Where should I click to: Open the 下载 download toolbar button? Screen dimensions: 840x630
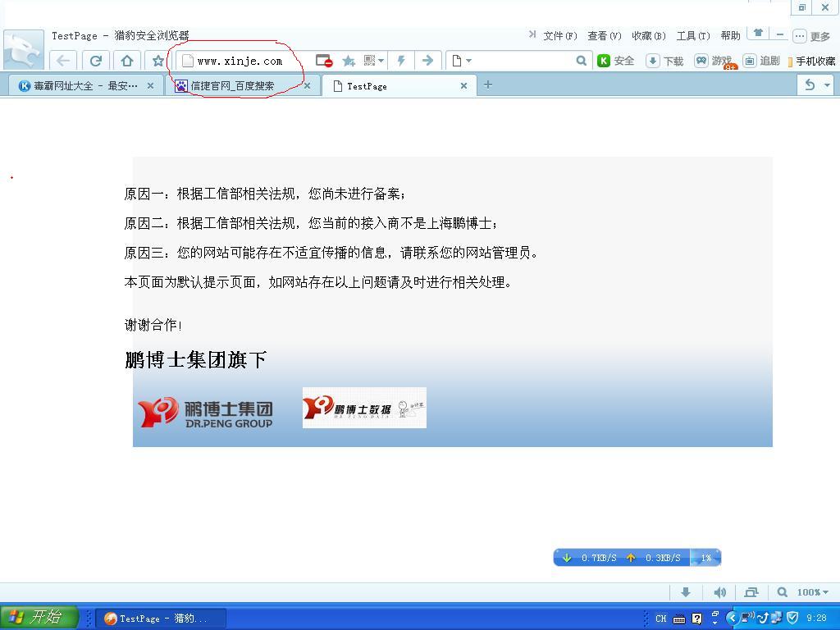pos(664,61)
